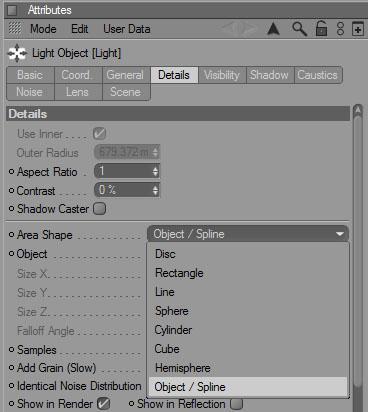This screenshot has width=368, height=412.
Task: Switch to the Caustics tab
Action: 317,75
